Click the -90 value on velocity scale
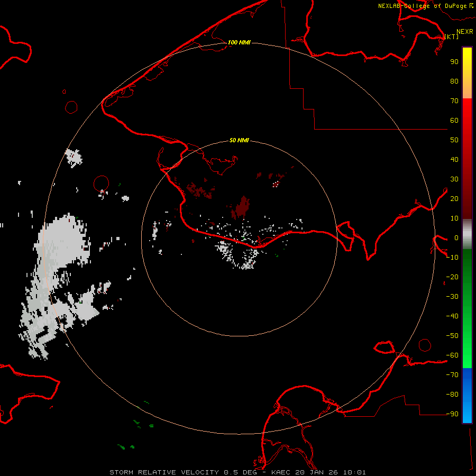Screen dimensions: 476x476 coord(452,414)
